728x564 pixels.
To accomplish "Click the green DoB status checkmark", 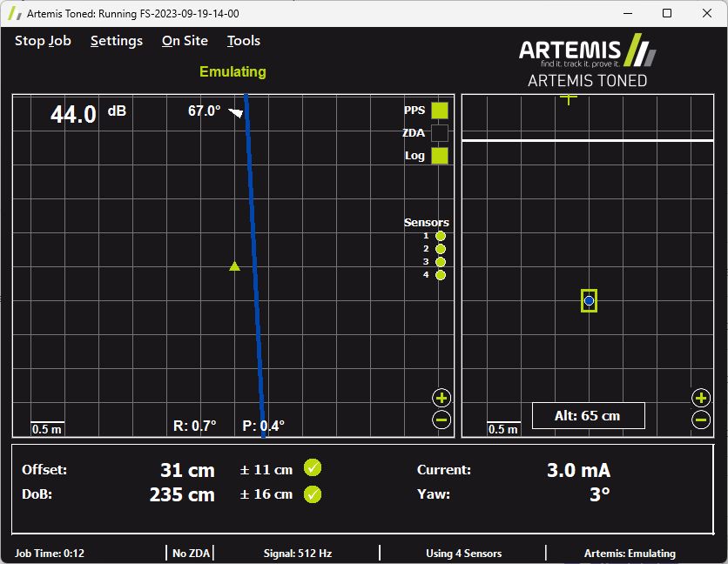I will pos(313,494).
